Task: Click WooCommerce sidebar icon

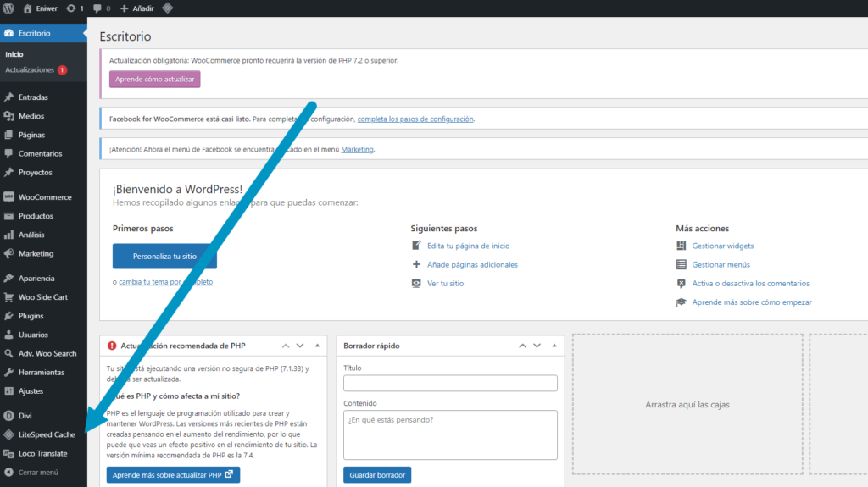Action: tap(8, 197)
